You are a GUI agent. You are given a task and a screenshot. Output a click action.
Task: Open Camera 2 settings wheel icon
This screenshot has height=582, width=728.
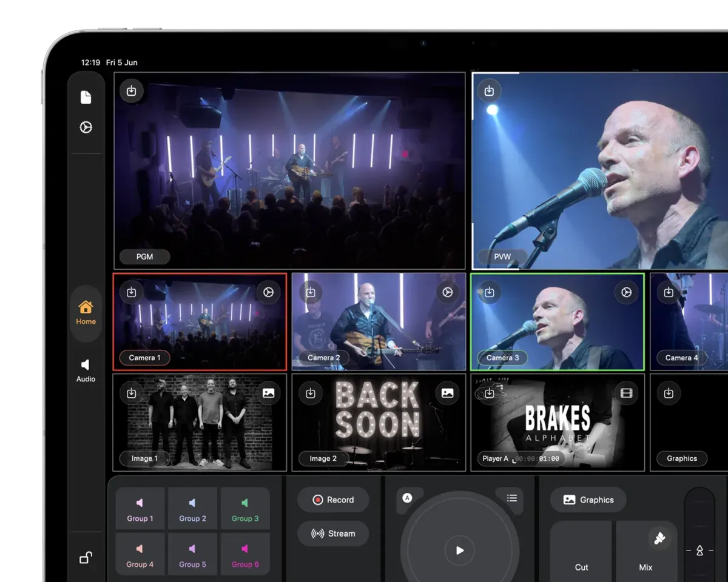coord(447,292)
